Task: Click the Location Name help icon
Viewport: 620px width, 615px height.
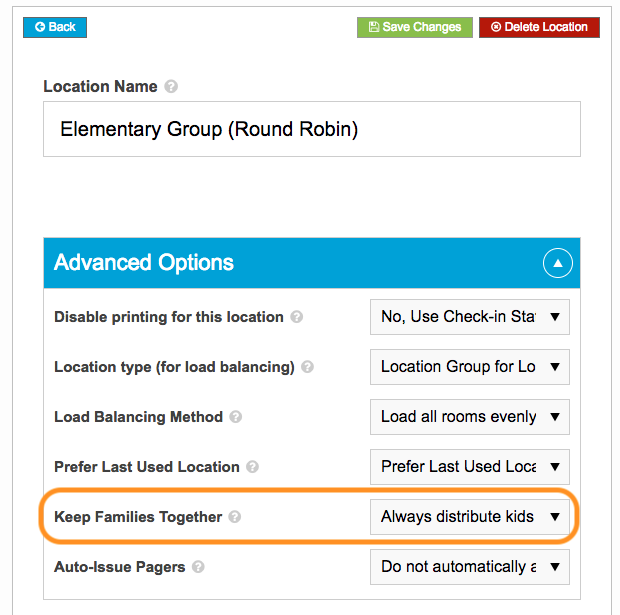Action: pyautogui.click(x=171, y=86)
